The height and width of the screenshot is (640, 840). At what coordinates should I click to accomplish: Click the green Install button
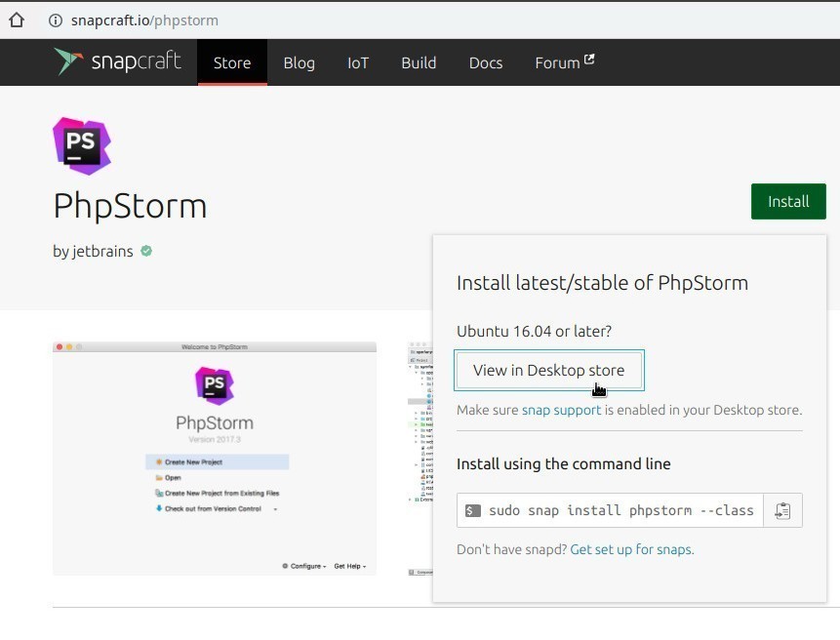point(787,201)
